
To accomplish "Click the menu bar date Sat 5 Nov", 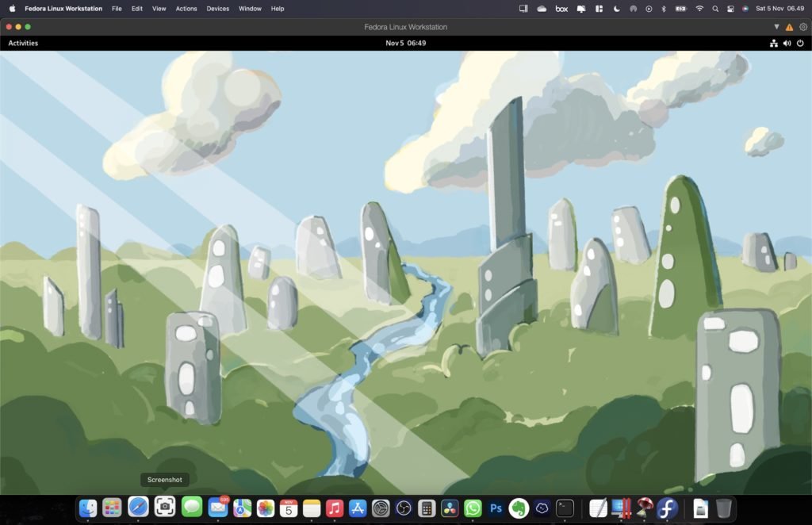I will pos(769,9).
